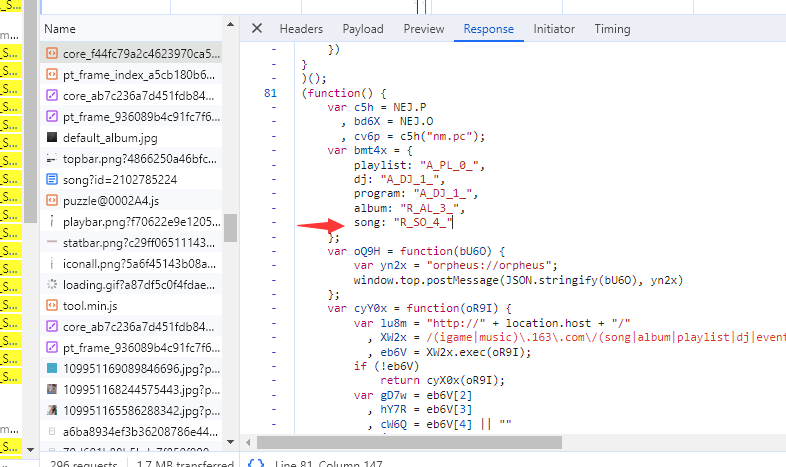
Task: Open the Payload tab
Action: pyautogui.click(x=363, y=29)
